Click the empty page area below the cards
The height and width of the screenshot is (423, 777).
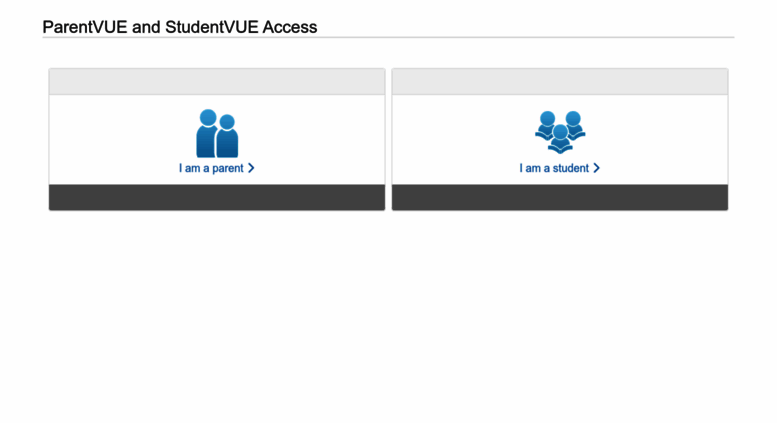388,317
